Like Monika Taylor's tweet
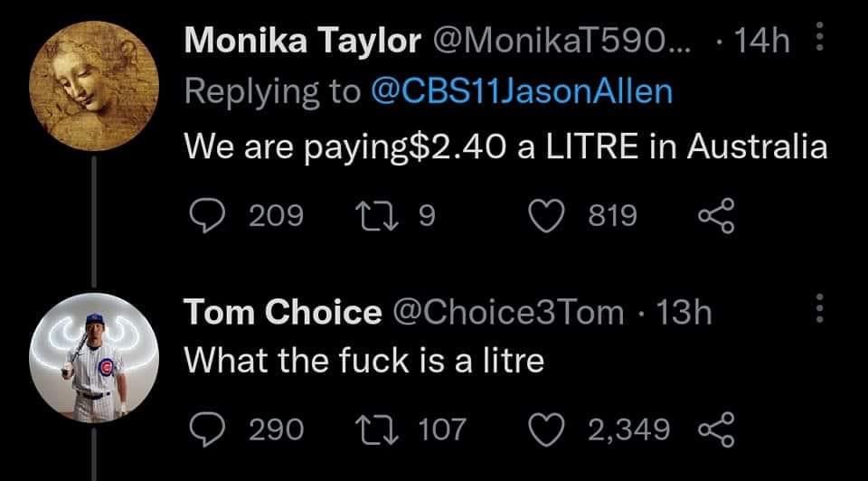This screenshot has height=481, width=868. click(x=544, y=215)
